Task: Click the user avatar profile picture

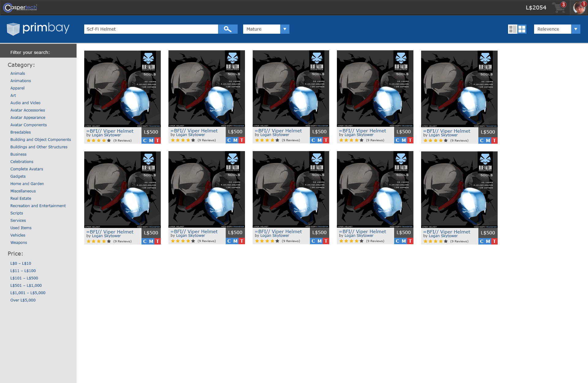Action: click(579, 7)
